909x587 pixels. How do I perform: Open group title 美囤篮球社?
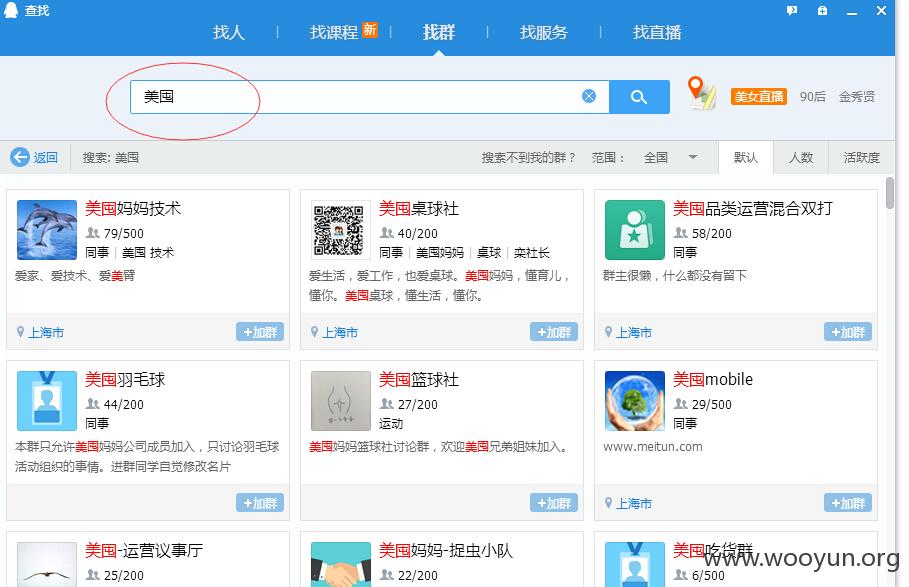(419, 380)
